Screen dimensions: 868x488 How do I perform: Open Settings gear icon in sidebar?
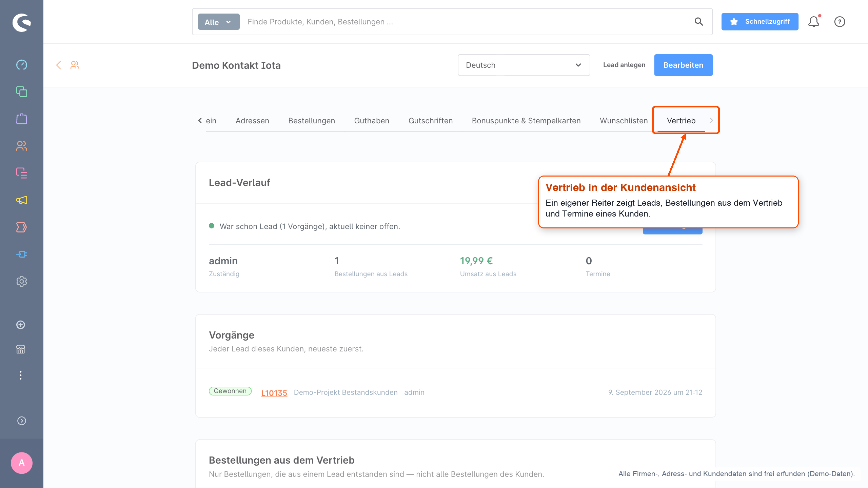tap(22, 282)
